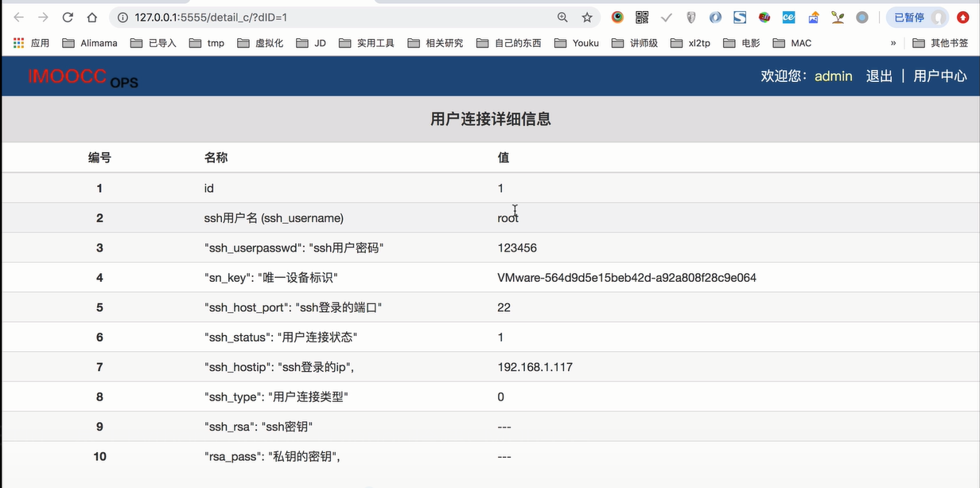Open the 已暂停 profile button
The height and width of the screenshot is (488, 980).
pos(918,18)
